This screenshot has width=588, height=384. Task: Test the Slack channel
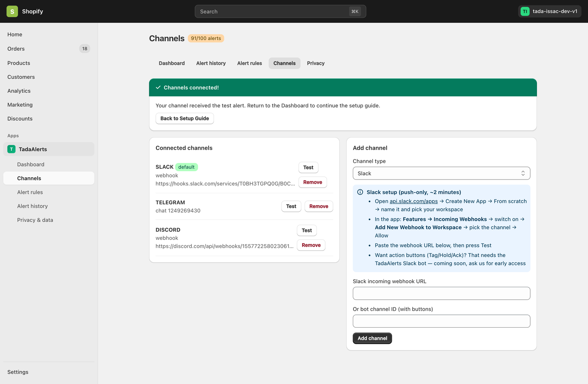(x=308, y=167)
